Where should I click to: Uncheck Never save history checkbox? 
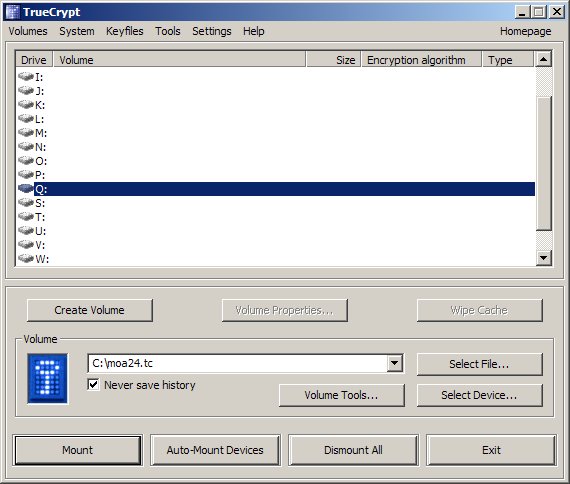[93, 384]
